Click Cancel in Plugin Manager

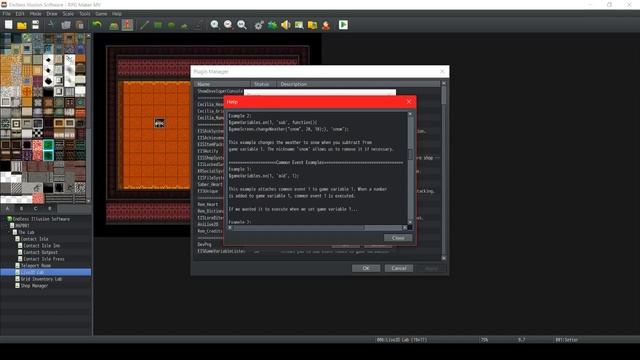point(399,268)
